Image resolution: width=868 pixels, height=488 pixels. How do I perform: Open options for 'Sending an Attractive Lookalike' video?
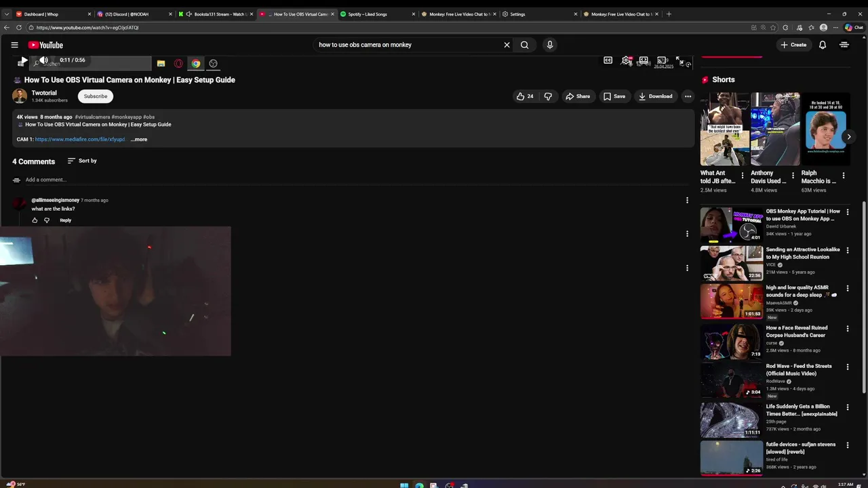point(847,250)
